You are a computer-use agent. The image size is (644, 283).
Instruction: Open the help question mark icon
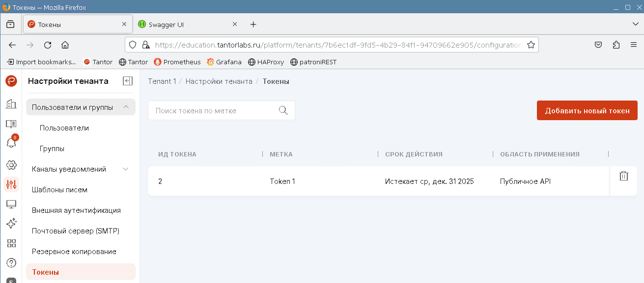point(11,263)
